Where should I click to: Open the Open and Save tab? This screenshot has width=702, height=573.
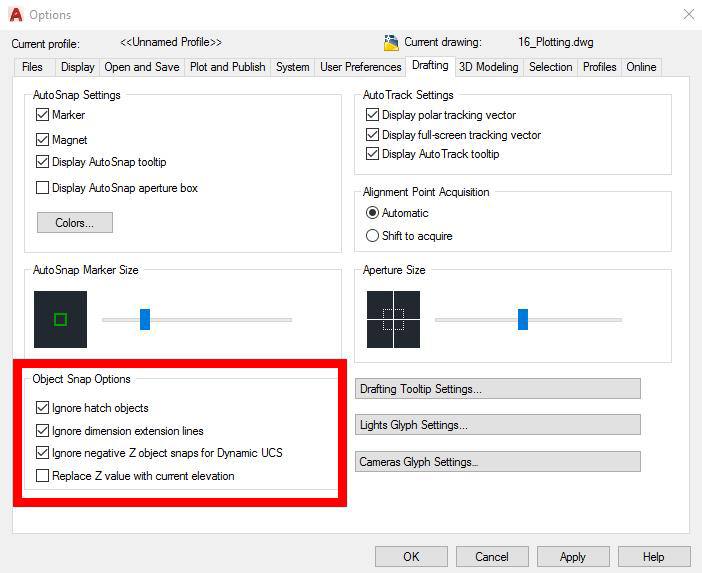tap(142, 67)
